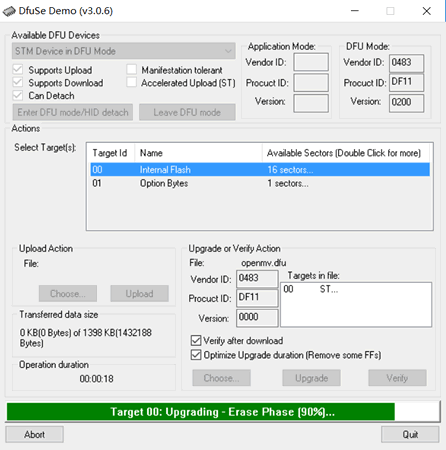446x450 pixels.
Task: Click the Abort button
Action: tap(34, 434)
